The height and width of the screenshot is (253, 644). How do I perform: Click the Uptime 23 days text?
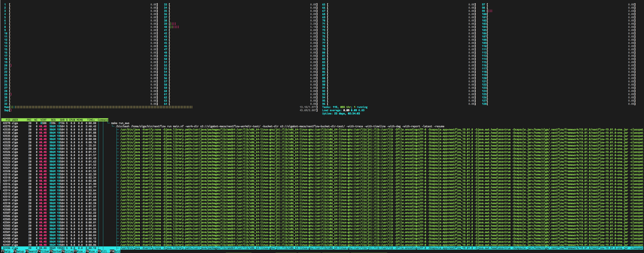(341, 114)
